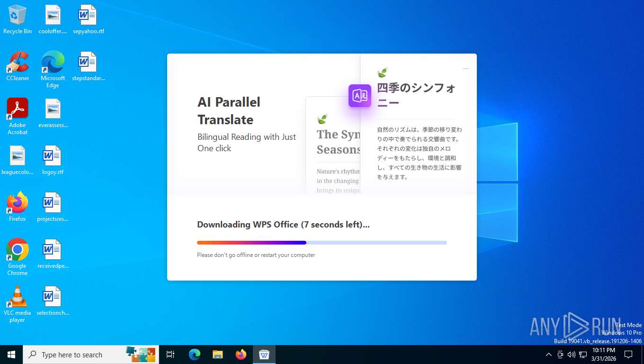
Task: Show hidden system tray icons
Action: point(549,355)
